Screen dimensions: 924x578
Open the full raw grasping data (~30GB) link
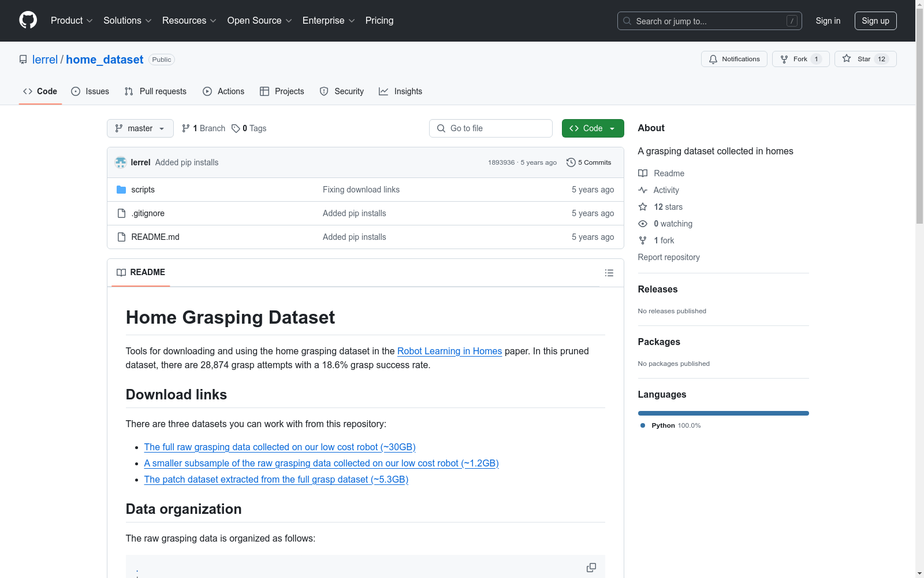[x=280, y=447]
